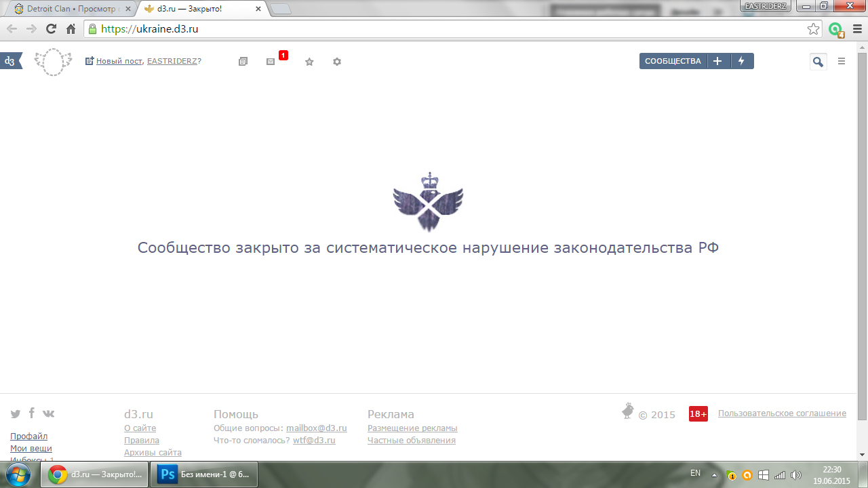The image size is (868, 488).
Task: Open the my posts documents icon
Action: click(x=243, y=62)
